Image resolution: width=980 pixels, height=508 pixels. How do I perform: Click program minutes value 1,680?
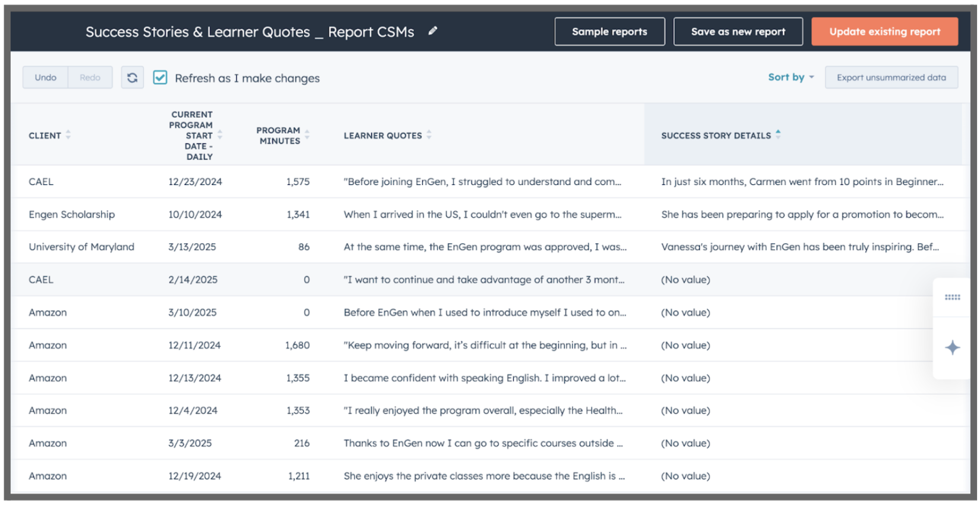pos(297,345)
